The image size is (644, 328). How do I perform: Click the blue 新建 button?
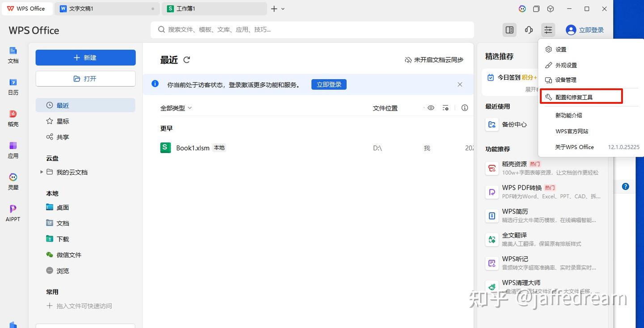[x=85, y=58]
